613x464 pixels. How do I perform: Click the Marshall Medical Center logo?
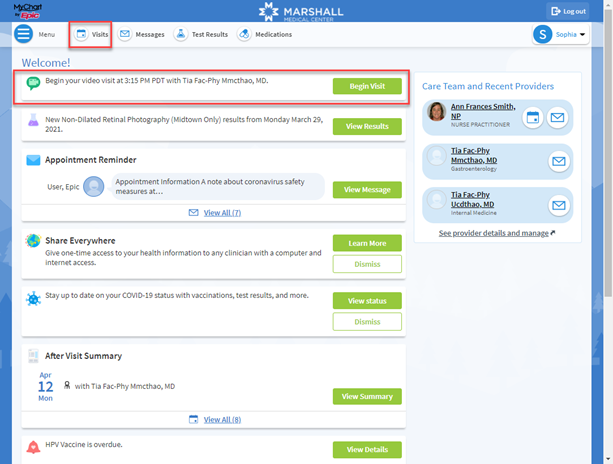301,11
